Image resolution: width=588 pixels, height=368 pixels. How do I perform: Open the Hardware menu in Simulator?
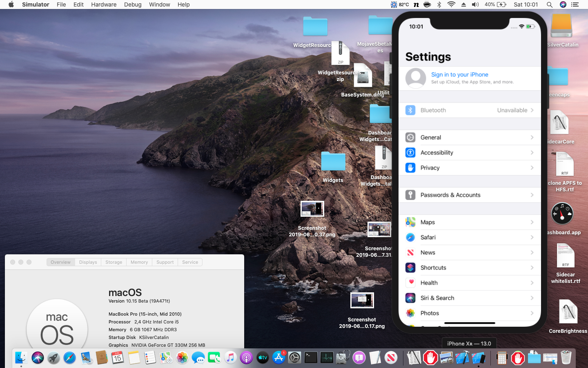coord(104,4)
